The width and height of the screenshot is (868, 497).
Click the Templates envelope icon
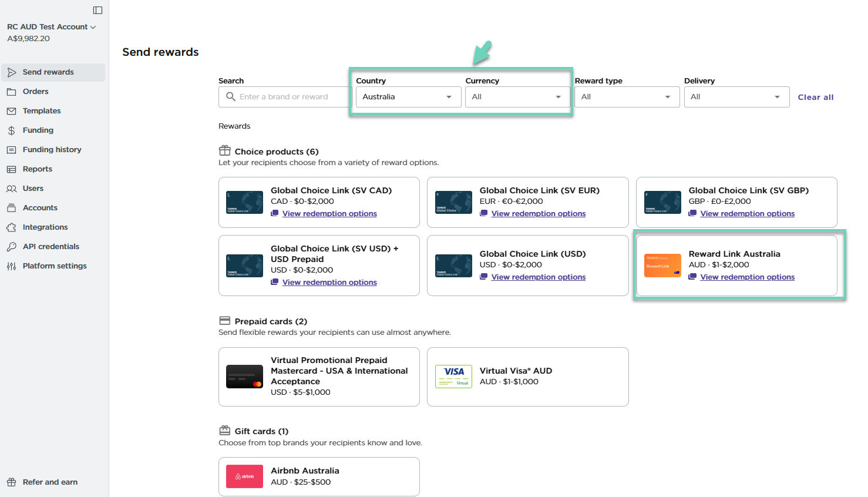click(x=12, y=111)
